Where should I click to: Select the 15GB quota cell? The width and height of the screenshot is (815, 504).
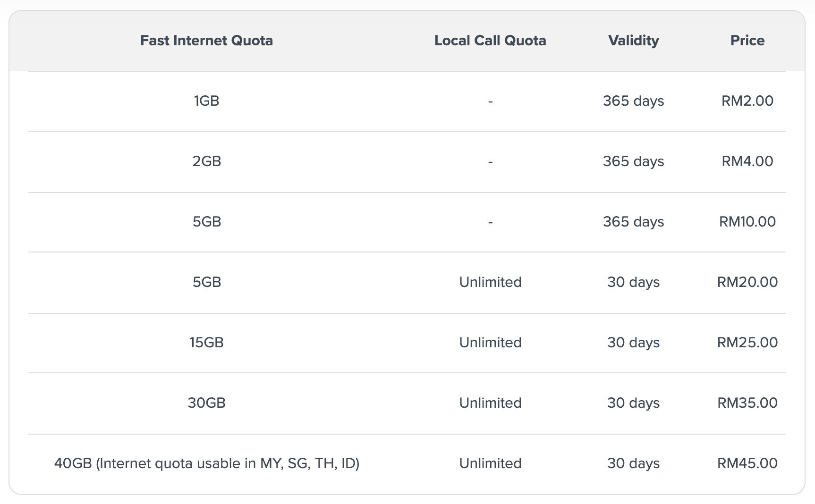(x=206, y=343)
